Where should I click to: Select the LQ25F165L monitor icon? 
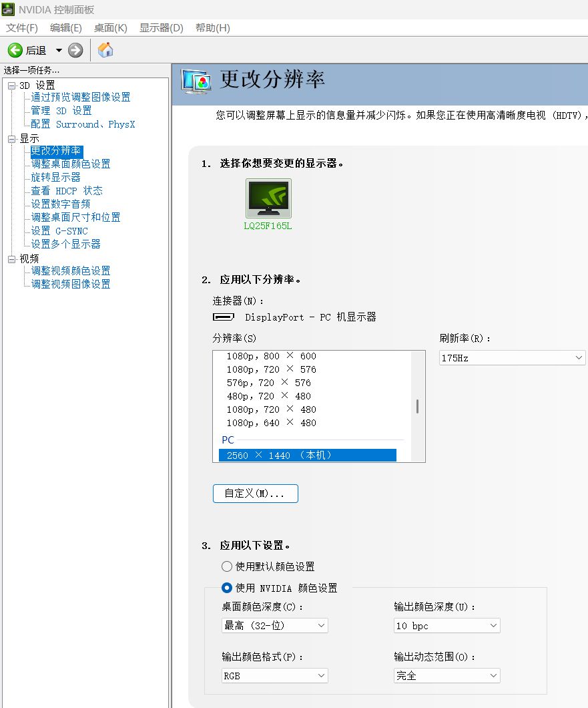tap(268, 198)
